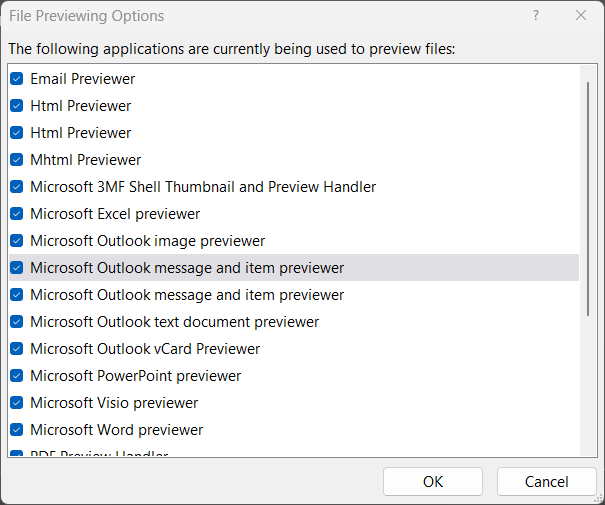The height and width of the screenshot is (505, 605).
Task: Disable the Mhtml Previewer checkbox
Action: (17, 160)
